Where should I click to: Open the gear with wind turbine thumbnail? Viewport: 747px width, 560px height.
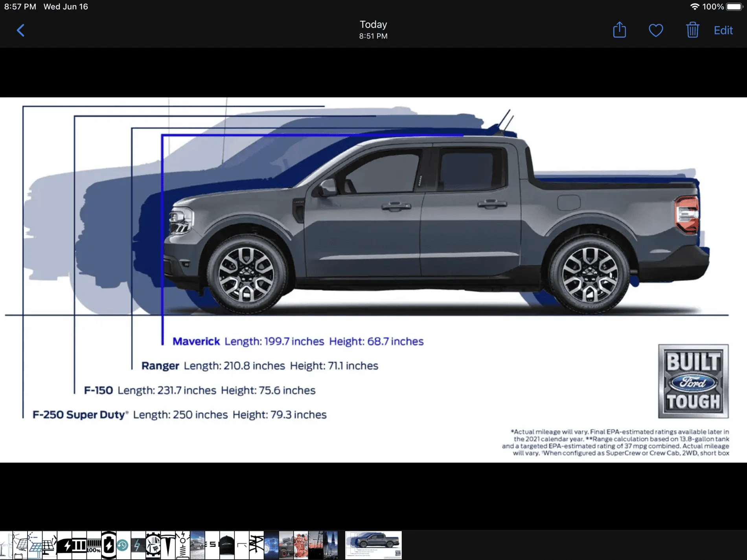tap(153, 545)
